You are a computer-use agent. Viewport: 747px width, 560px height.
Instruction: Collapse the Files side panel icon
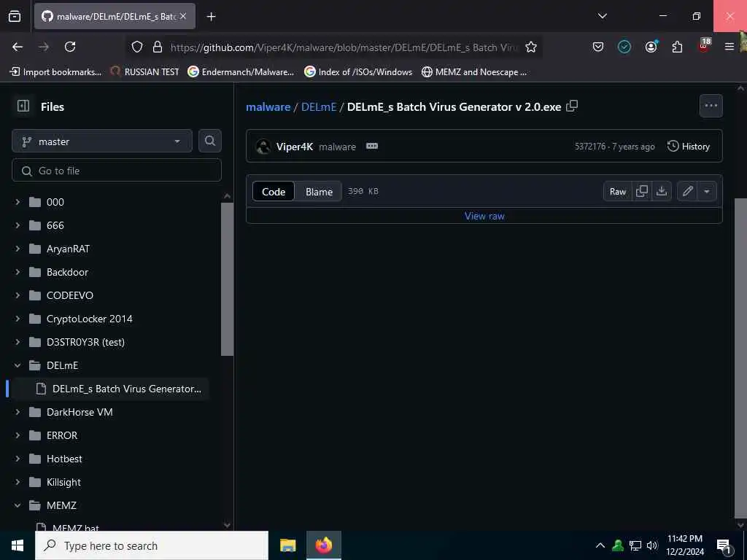point(23,106)
